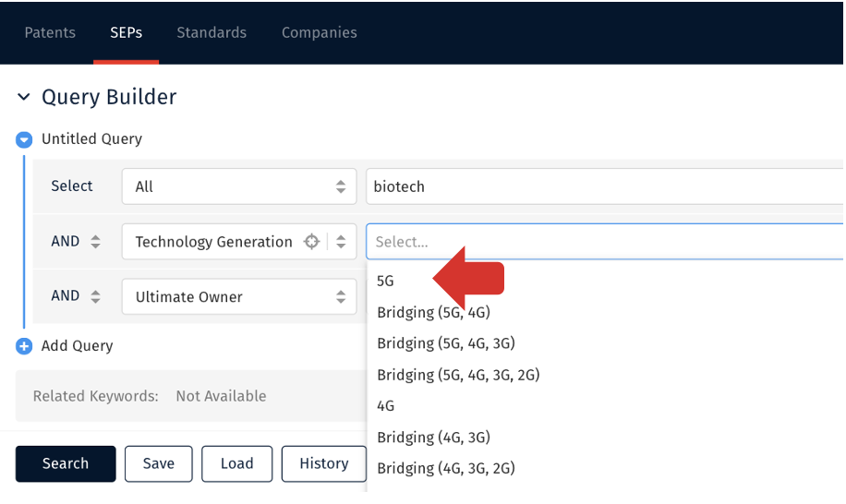Click the blue plus Add Query icon
846x504 pixels.
[24, 346]
